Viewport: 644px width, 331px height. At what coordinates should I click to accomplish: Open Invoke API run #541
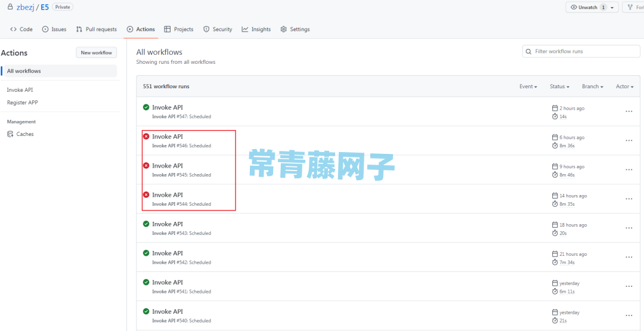tap(167, 282)
